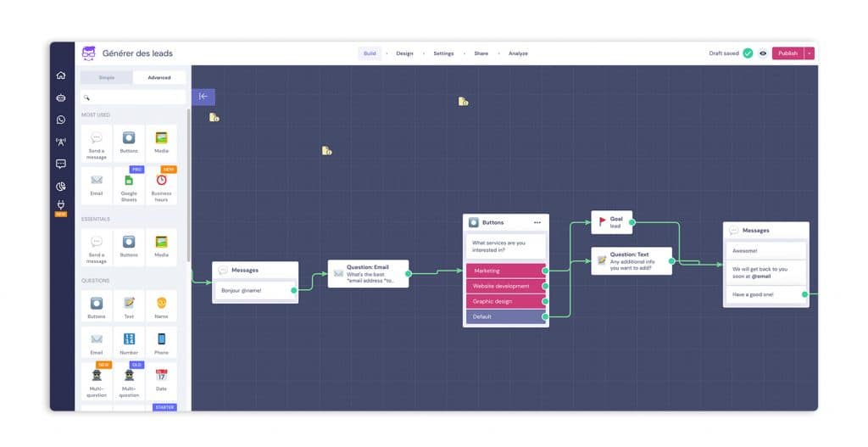Open the Buttons block three-dot menu
Viewport: 868px width, 447px height.
(x=537, y=223)
